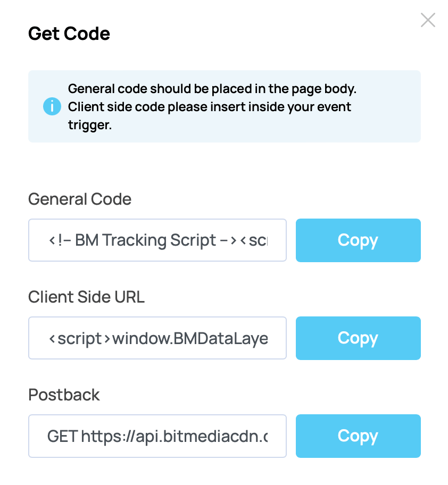The image size is (448, 485).
Task: Click the blue info icon in the notice banner
Action: point(52,106)
